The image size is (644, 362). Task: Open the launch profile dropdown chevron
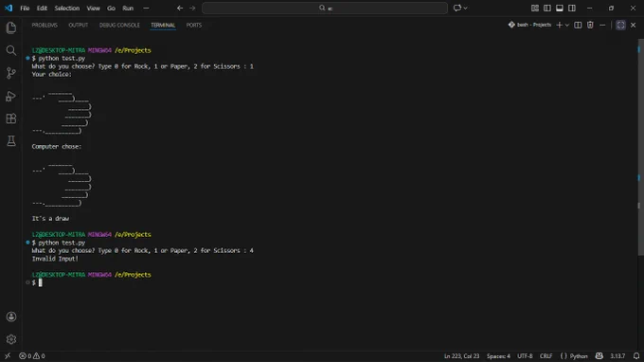pyautogui.click(x=566, y=25)
